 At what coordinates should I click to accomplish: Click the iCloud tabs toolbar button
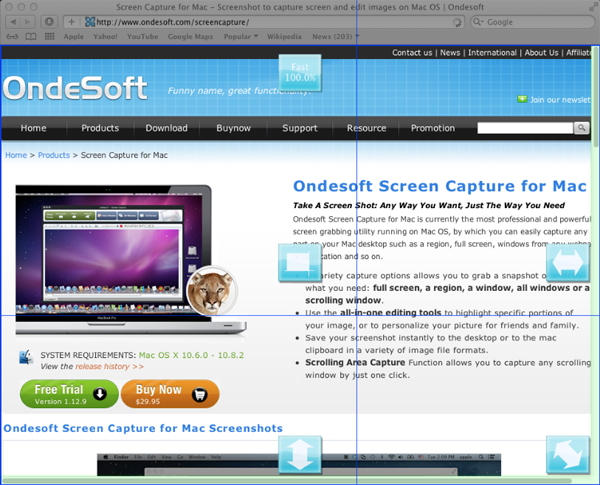(49, 22)
